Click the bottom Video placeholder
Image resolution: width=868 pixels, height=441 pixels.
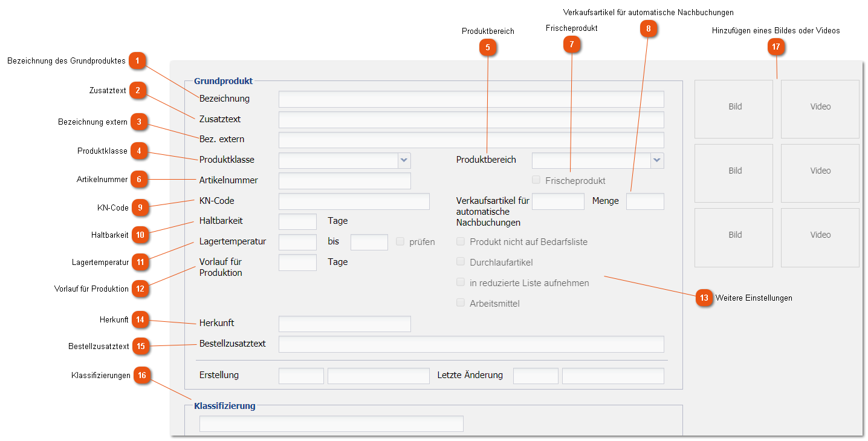pos(820,237)
